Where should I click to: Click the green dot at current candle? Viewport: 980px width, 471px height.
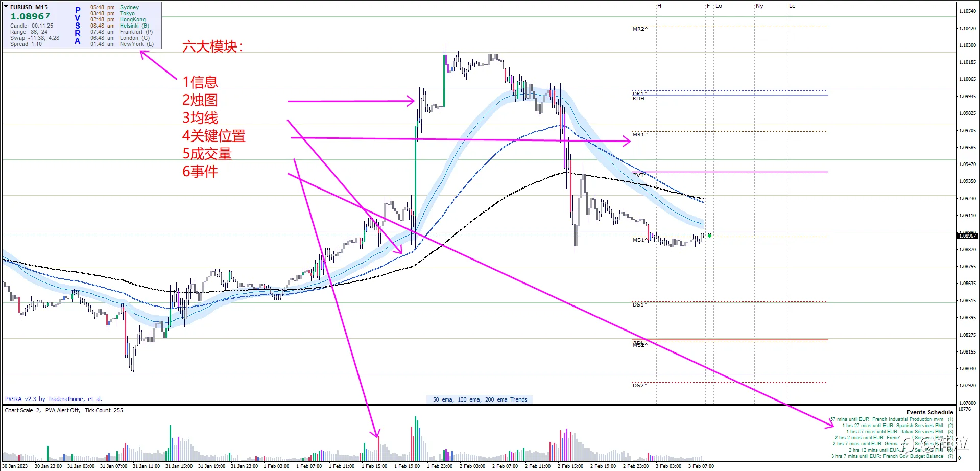[709, 235]
